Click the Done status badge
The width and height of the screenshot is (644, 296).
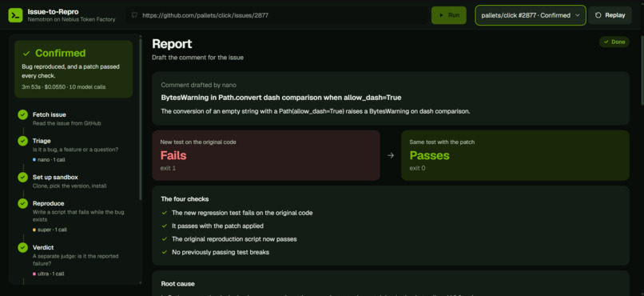coord(614,42)
